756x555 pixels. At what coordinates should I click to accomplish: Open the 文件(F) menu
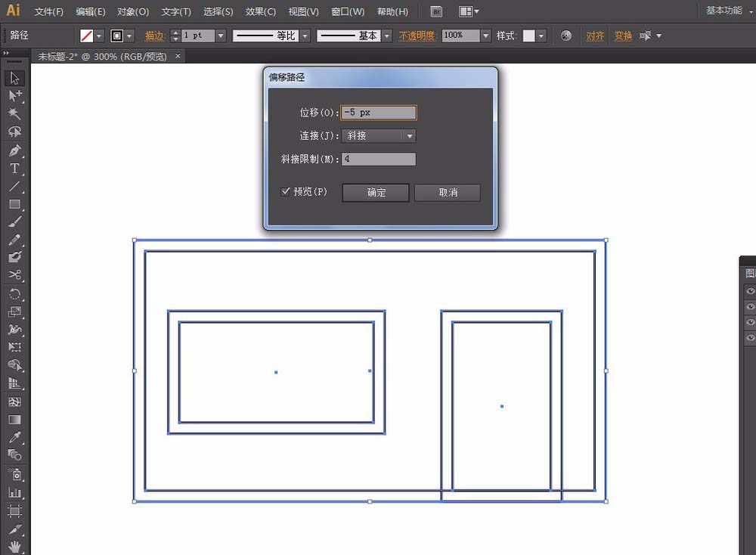48,11
